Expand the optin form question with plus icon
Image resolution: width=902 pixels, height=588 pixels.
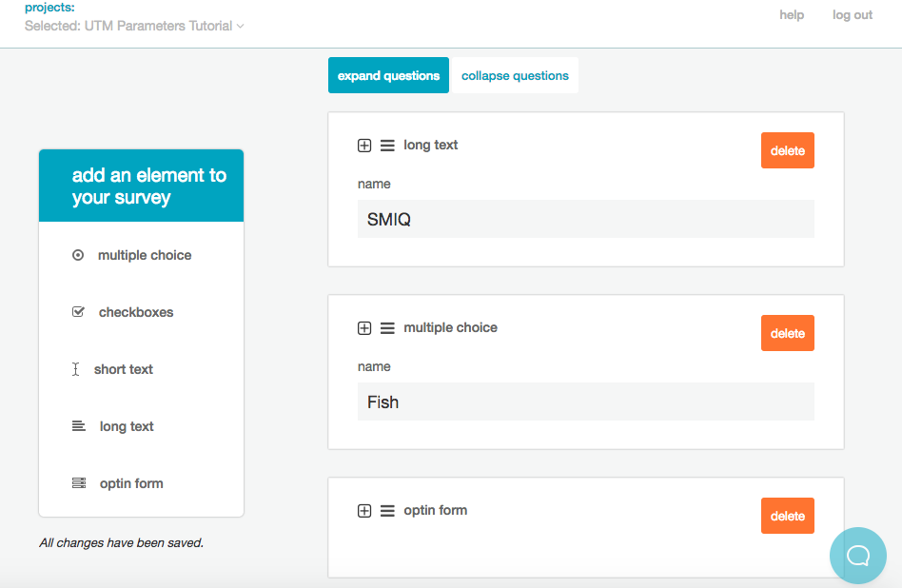[x=364, y=511]
